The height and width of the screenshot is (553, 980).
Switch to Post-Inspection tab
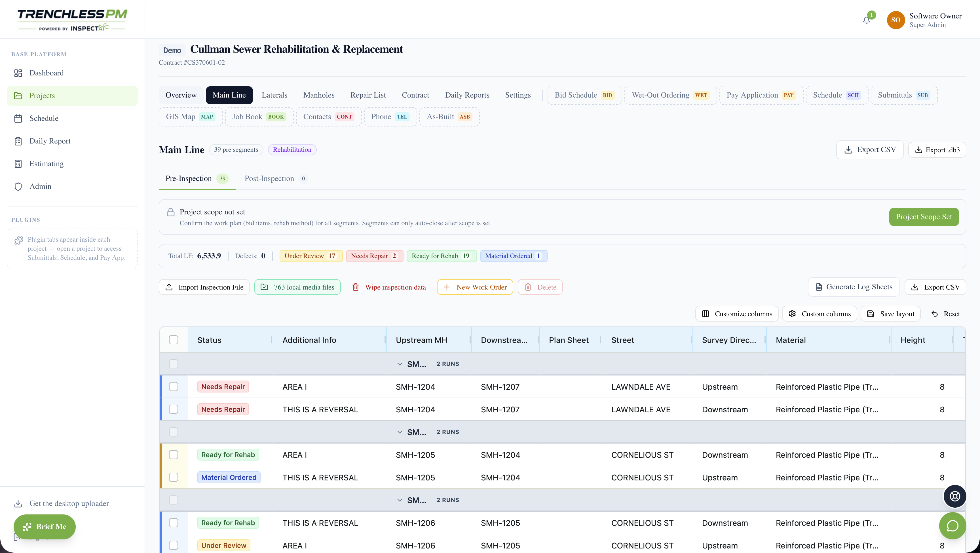(x=276, y=178)
